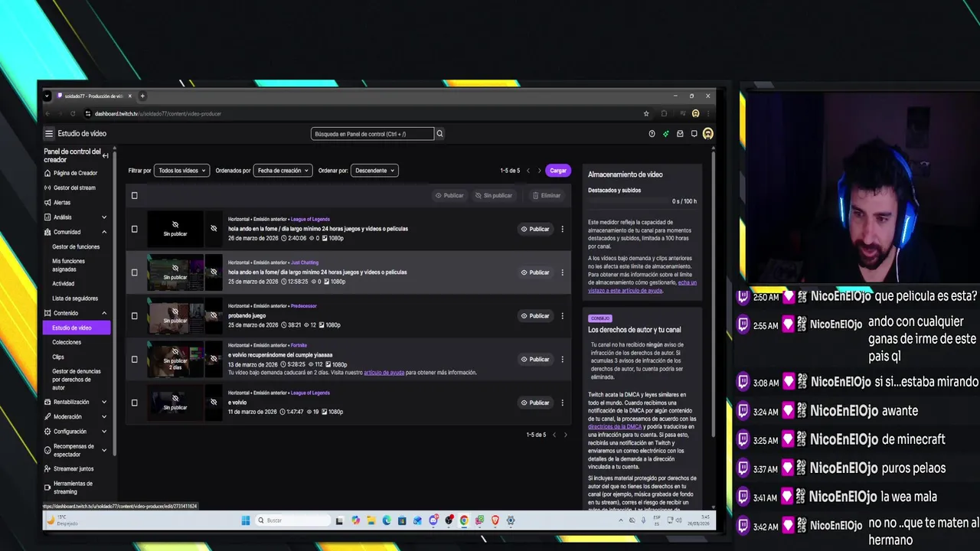Open more options for Just Chatting video
This screenshot has height=551, width=980.
(562, 272)
